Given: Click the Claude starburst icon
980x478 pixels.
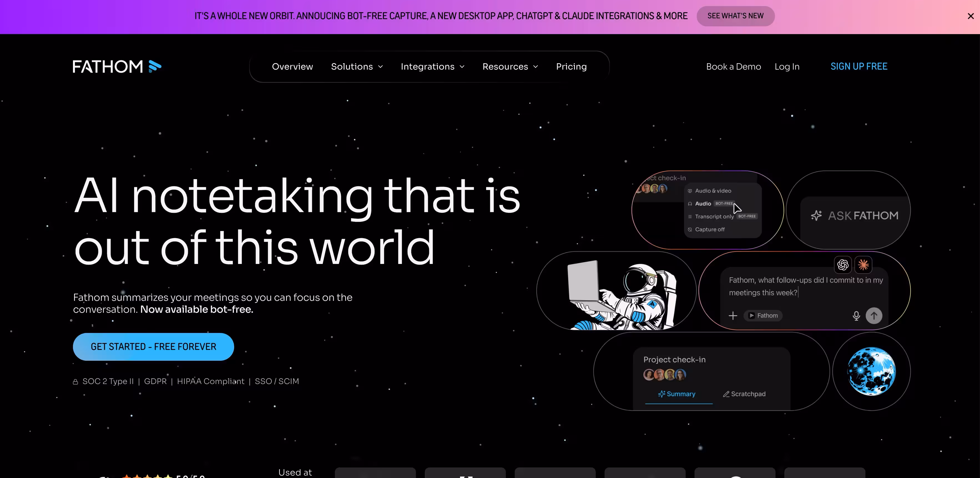Looking at the screenshot, I should 863,265.
